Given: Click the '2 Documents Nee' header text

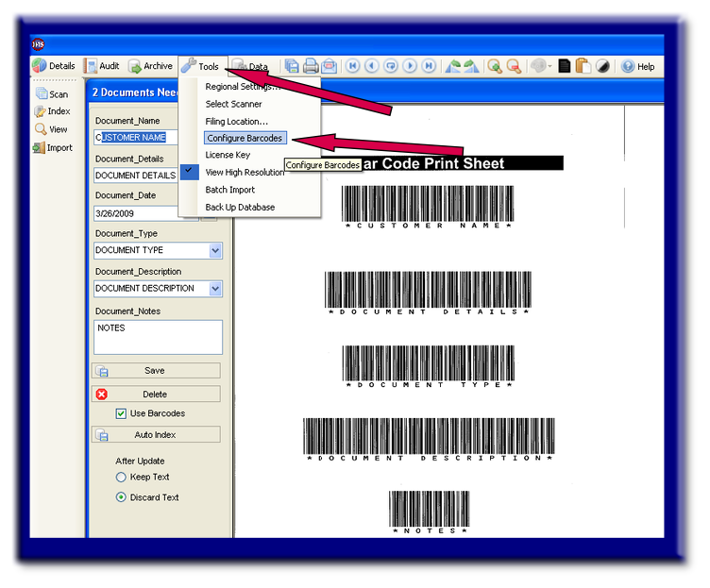Looking at the screenshot, I should pos(134,92).
